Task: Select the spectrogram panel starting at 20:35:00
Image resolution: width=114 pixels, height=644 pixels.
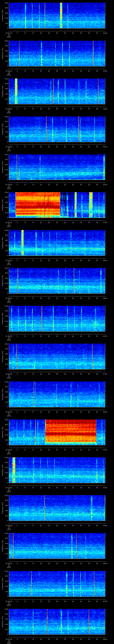Action: [x=57, y=167]
